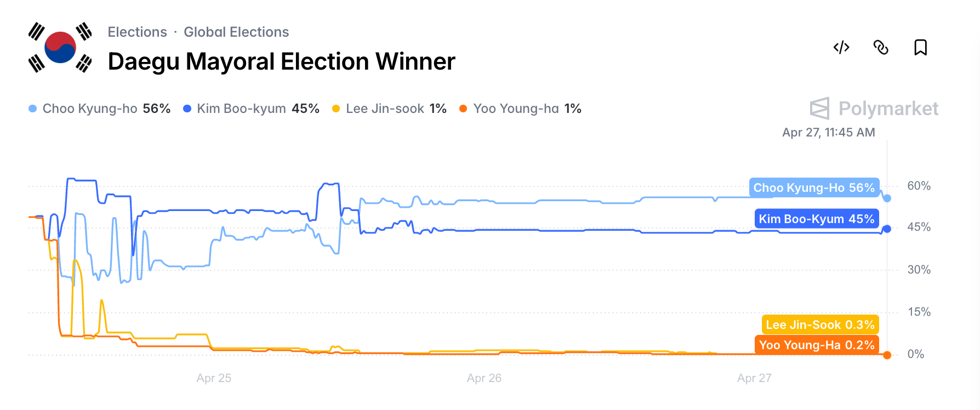
Task: Click the Daegu Mayoral Election Winner title
Action: 281,61
